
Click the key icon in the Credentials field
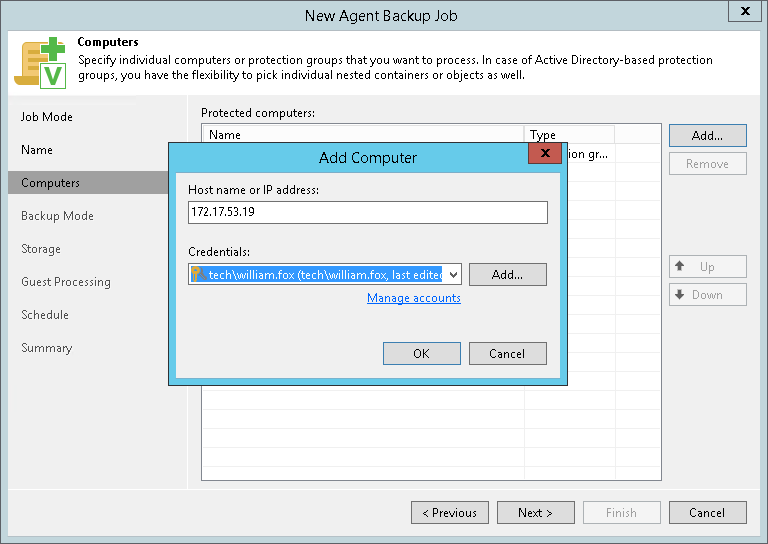[197, 274]
